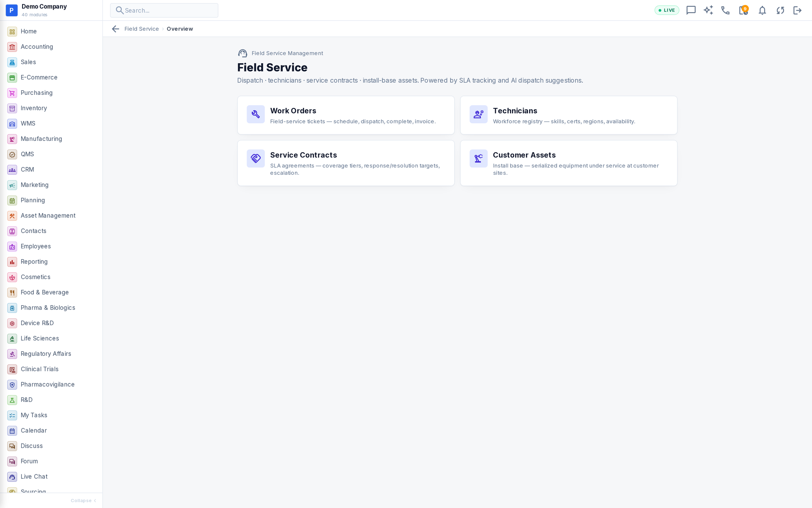This screenshot has width=812, height=508.
Task: Click the Accounting sidebar icon
Action: point(12,47)
